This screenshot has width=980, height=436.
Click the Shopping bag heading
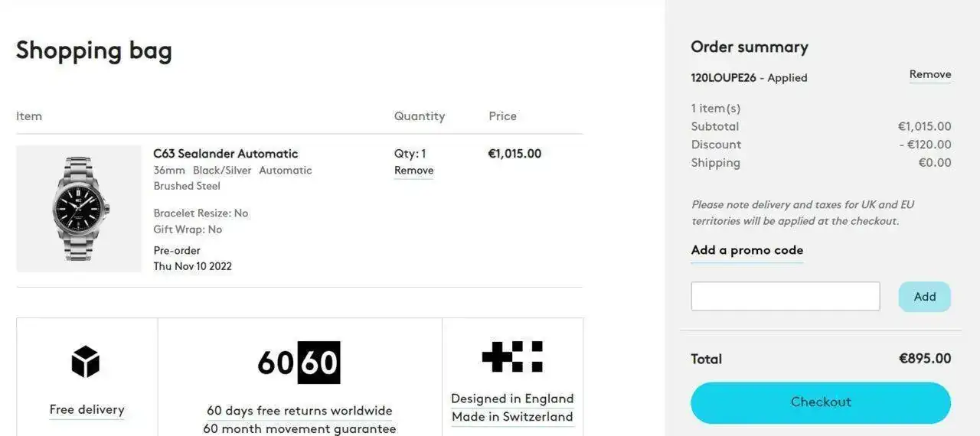(x=93, y=50)
